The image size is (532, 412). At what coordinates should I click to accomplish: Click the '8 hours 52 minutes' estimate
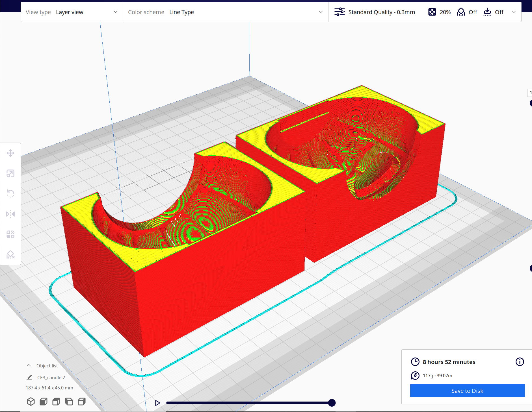point(449,362)
